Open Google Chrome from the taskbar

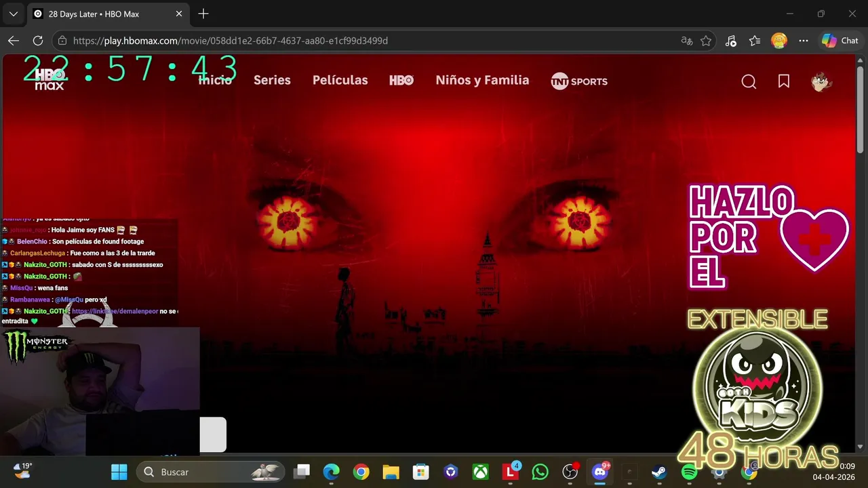pos(361,472)
